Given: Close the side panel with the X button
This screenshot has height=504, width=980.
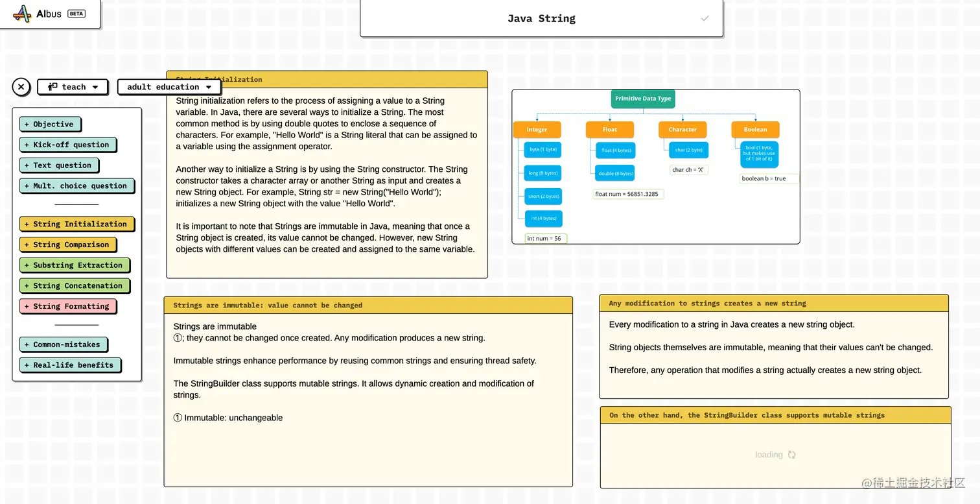Looking at the screenshot, I should [x=21, y=87].
